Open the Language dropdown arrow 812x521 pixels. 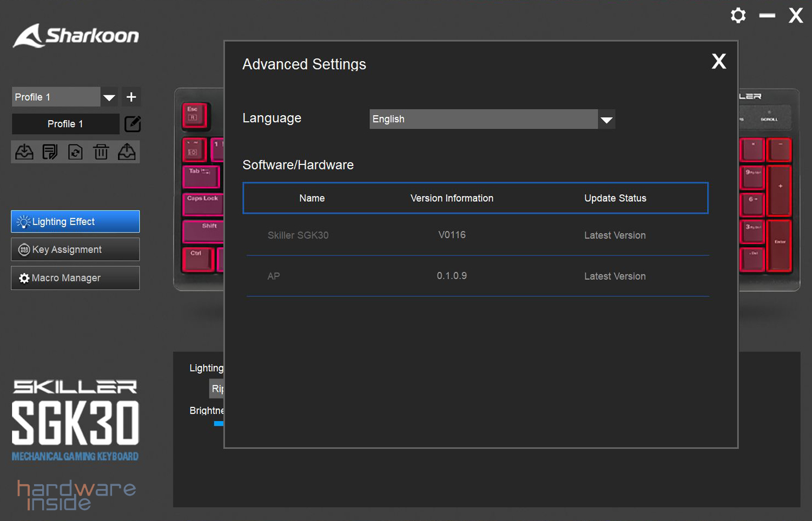(606, 119)
